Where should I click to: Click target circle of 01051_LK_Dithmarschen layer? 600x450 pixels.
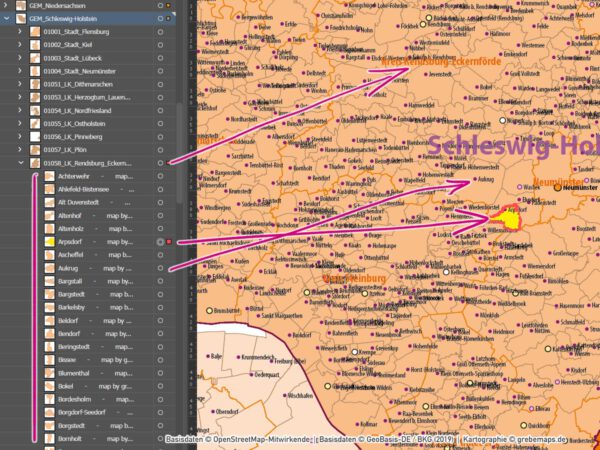pos(160,84)
